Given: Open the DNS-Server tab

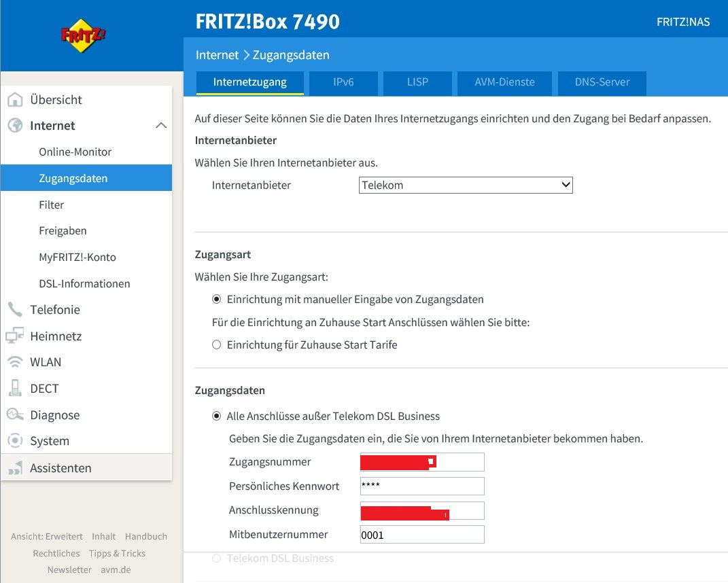Looking at the screenshot, I should click(602, 83).
